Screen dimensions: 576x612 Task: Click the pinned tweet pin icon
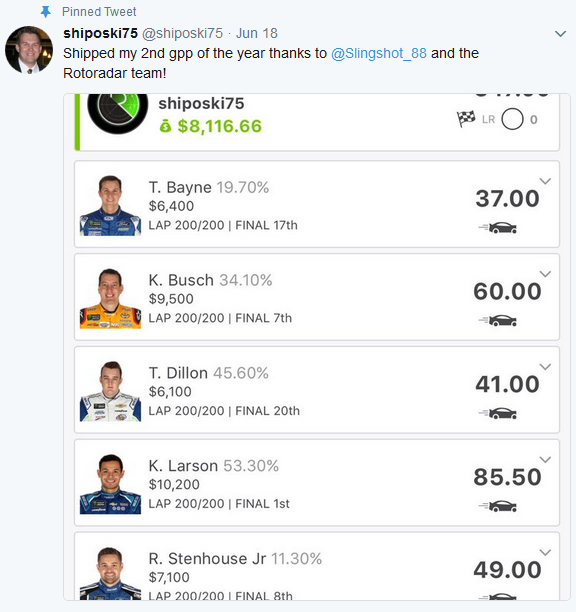tap(46, 12)
